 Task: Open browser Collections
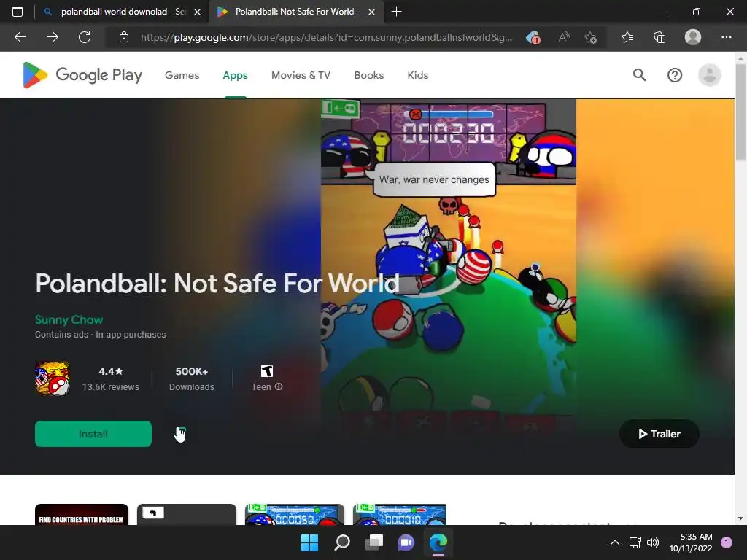pos(659,37)
